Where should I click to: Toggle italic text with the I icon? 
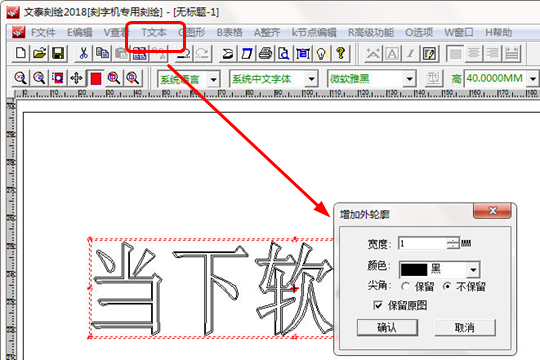[x=411, y=54]
